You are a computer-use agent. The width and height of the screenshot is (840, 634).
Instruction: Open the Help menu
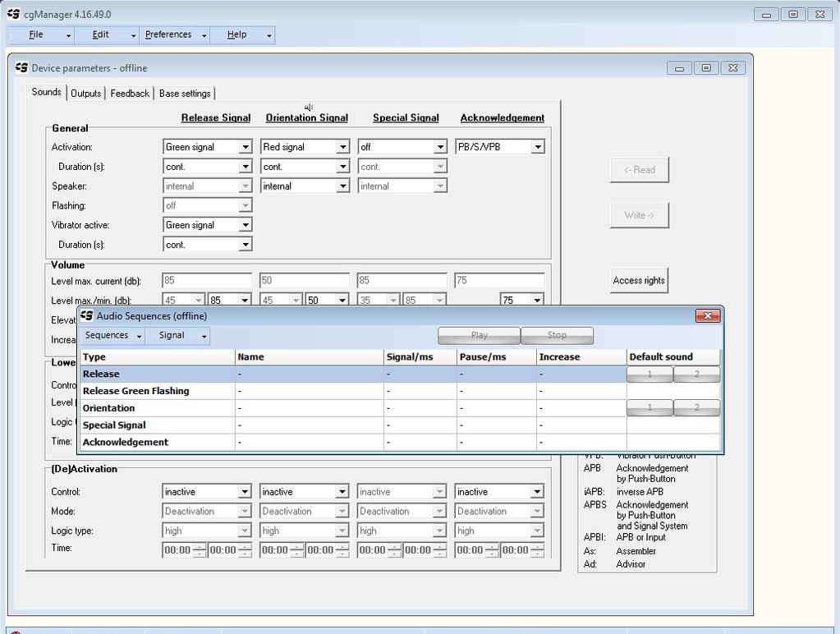tap(242, 34)
